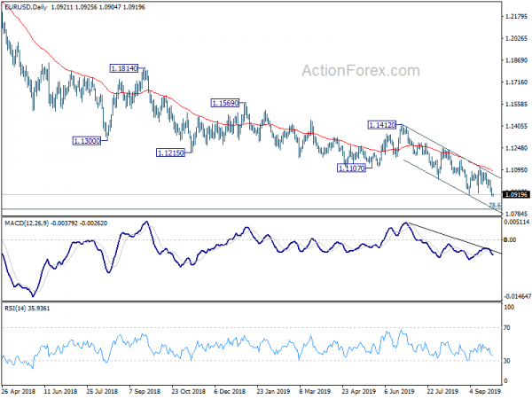Click the 8 Mar 2019 date label
This screenshot has height=399, width=532.
[315, 391]
